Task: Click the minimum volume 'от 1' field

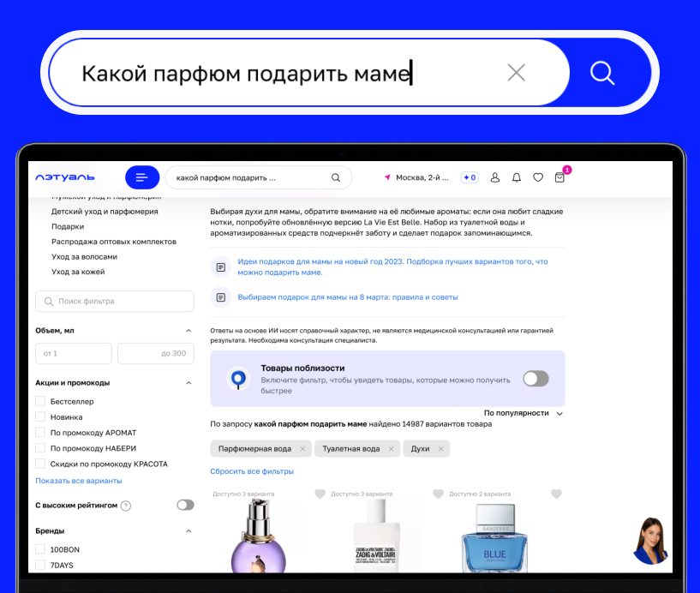Action: [x=74, y=353]
